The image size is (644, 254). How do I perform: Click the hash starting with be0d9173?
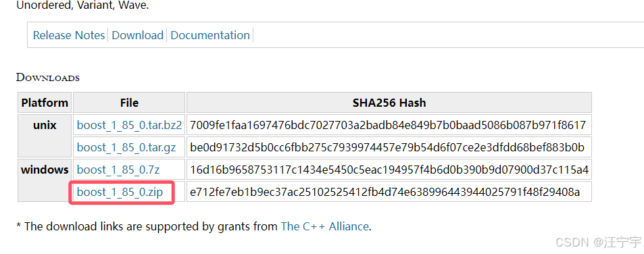[387, 147]
